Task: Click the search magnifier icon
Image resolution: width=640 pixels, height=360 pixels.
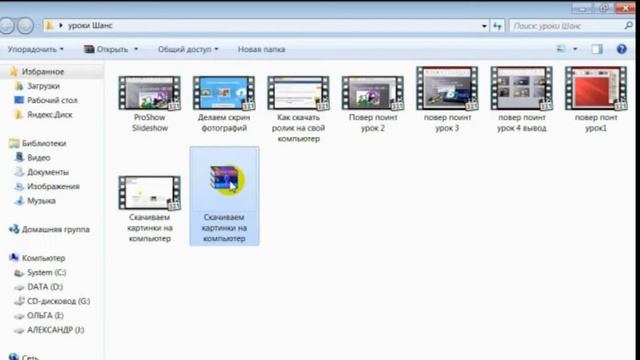Action: [629, 26]
